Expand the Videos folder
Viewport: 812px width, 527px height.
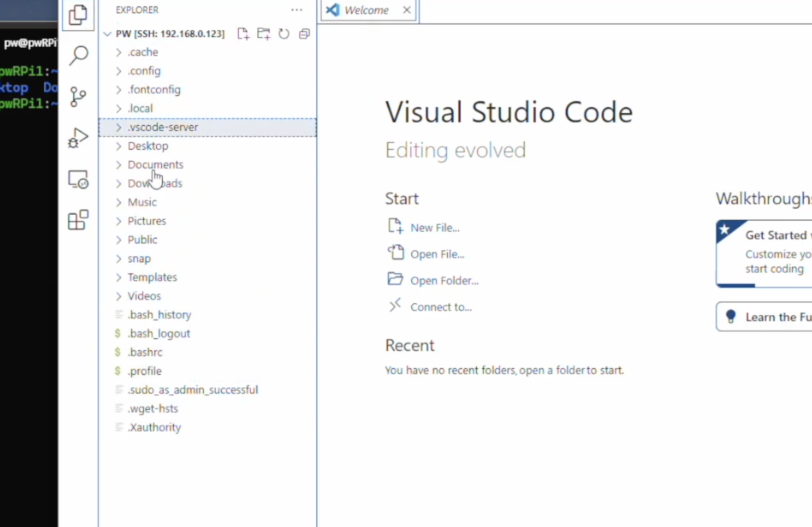point(207,296)
